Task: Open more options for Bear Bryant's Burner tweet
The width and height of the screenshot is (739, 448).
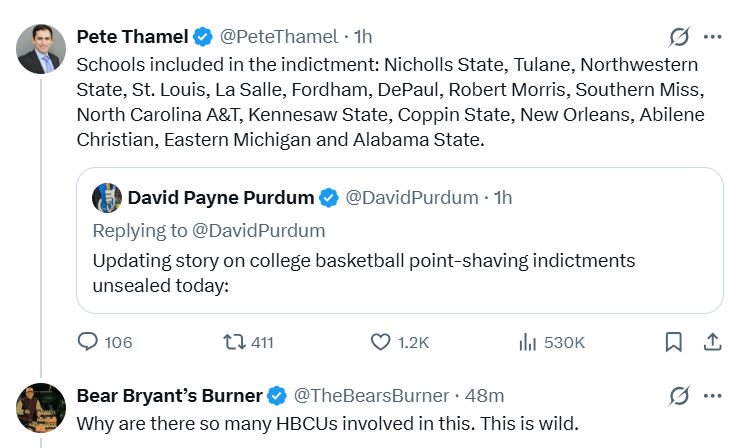Action: [x=712, y=396]
